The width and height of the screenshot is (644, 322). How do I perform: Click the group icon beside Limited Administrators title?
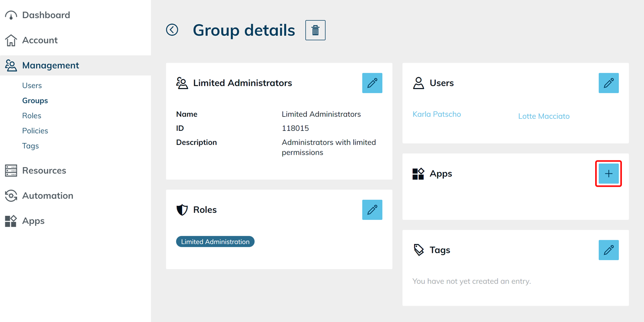(x=182, y=83)
